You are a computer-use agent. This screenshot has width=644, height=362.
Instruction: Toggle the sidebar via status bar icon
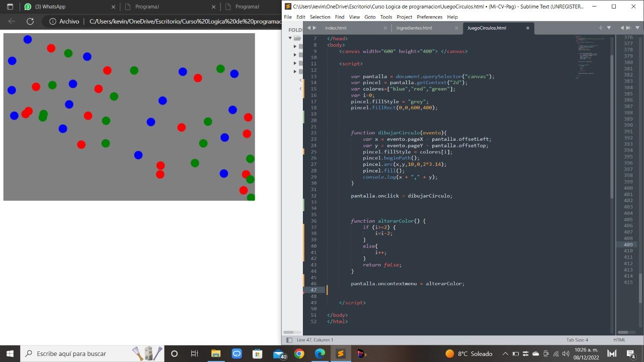[289, 340]
